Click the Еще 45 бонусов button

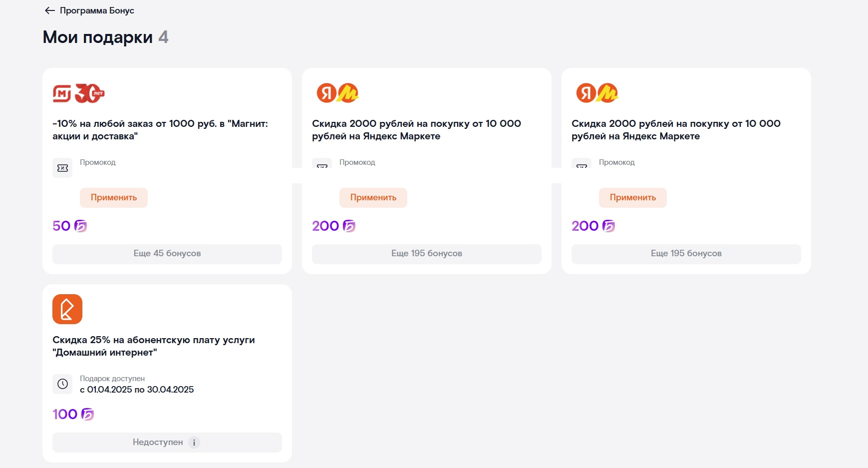click(167, 254)
